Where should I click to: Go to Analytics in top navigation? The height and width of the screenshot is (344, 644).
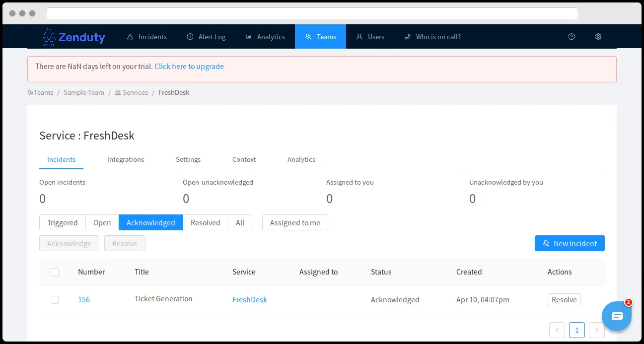tap(265, 37)
